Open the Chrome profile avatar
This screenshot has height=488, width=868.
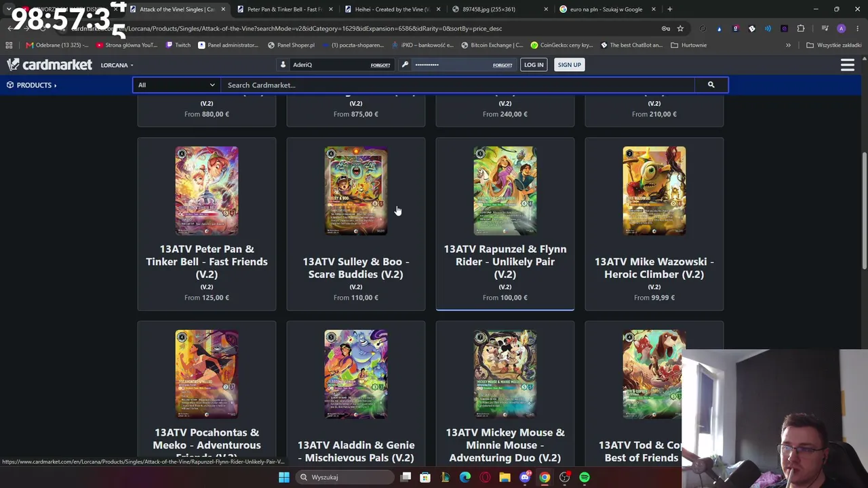pos(842,28)
